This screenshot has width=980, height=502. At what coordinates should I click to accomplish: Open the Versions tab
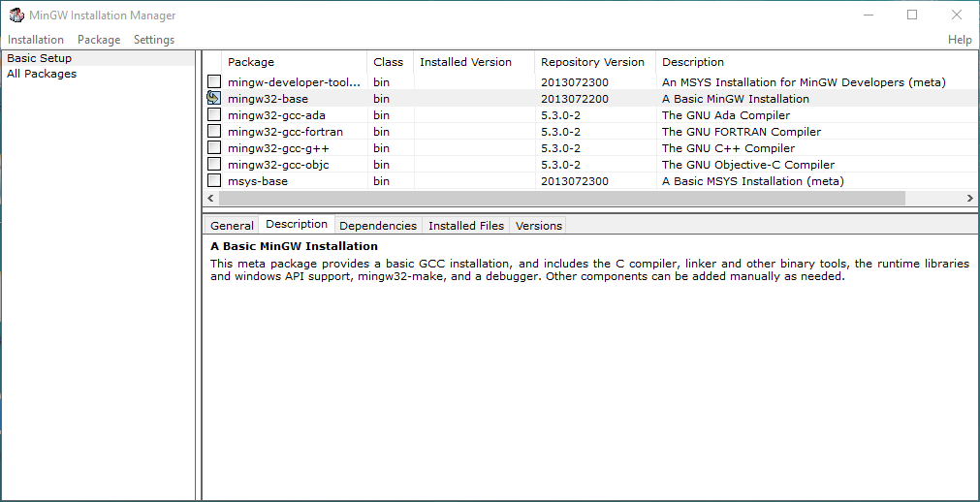pos(539,226)
